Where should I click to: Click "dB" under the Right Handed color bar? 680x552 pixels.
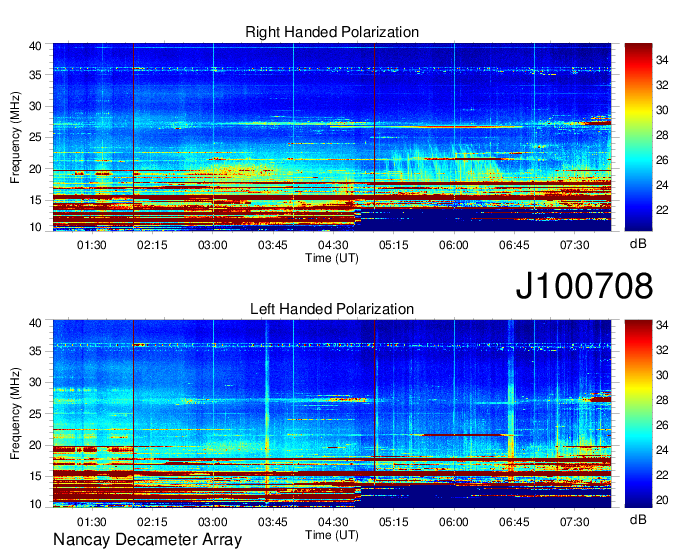(638, 243)
